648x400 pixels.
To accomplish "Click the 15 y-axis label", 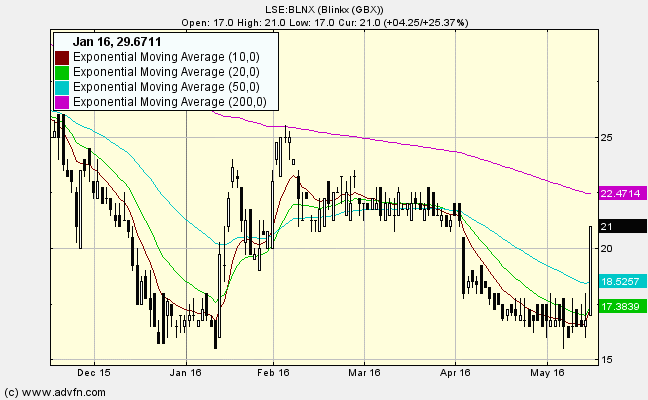I will click(x=606, y=360).
